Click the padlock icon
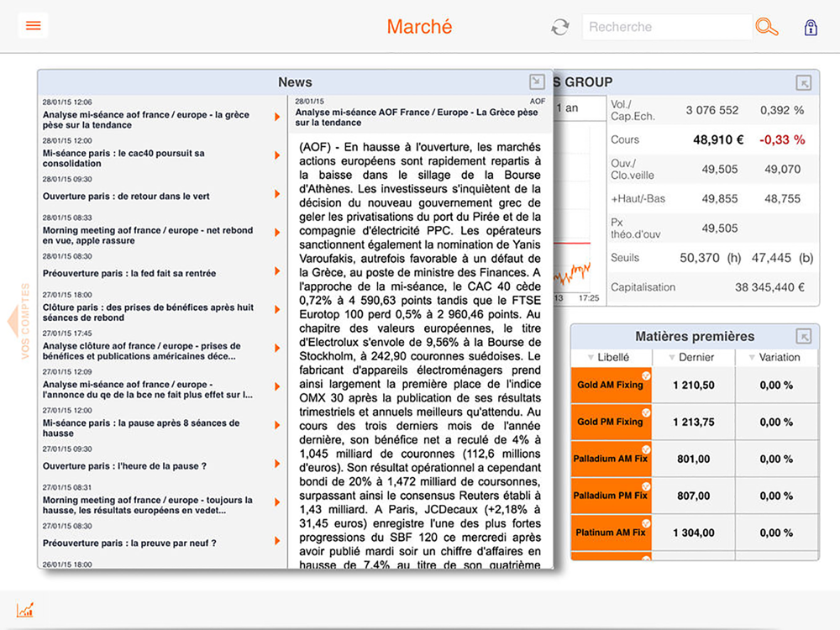Viewport: 840px width, 630px height. (x=811, y=27)
